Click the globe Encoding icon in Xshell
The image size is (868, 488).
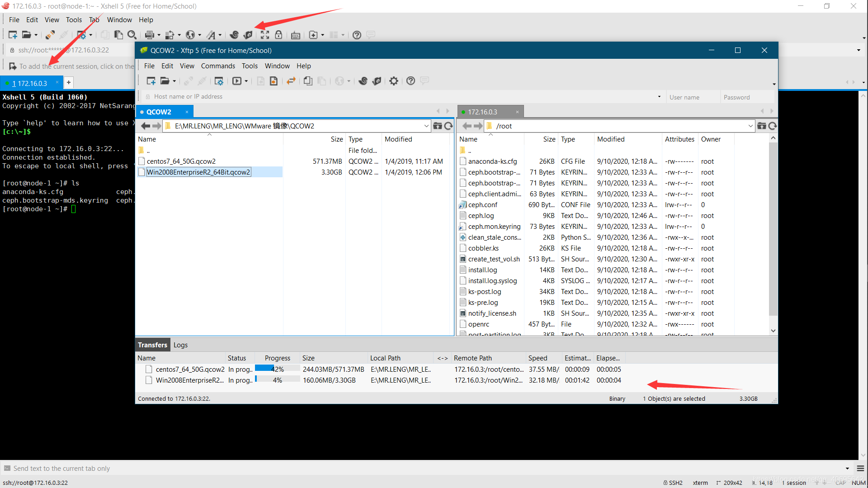[x=190, y=35]
